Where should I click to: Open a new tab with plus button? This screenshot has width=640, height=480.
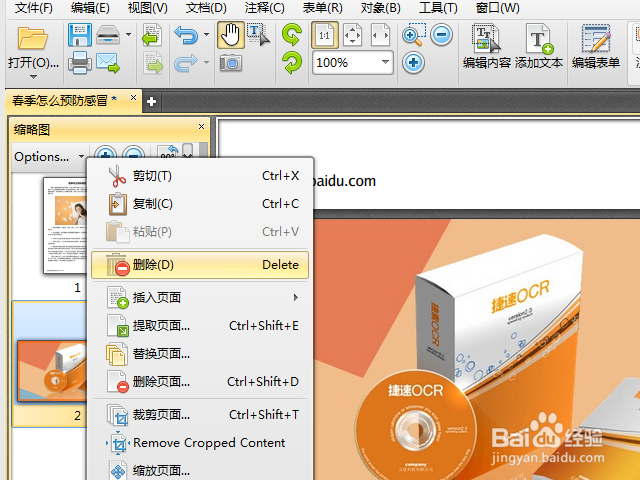point(151,101)
